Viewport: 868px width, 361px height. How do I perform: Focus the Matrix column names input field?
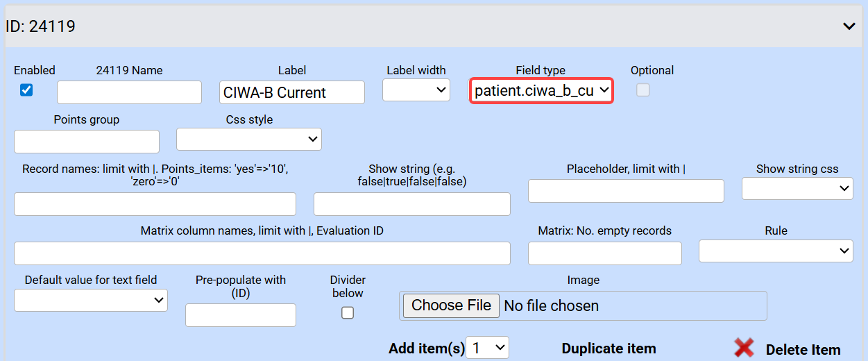(x=262, y=253)
